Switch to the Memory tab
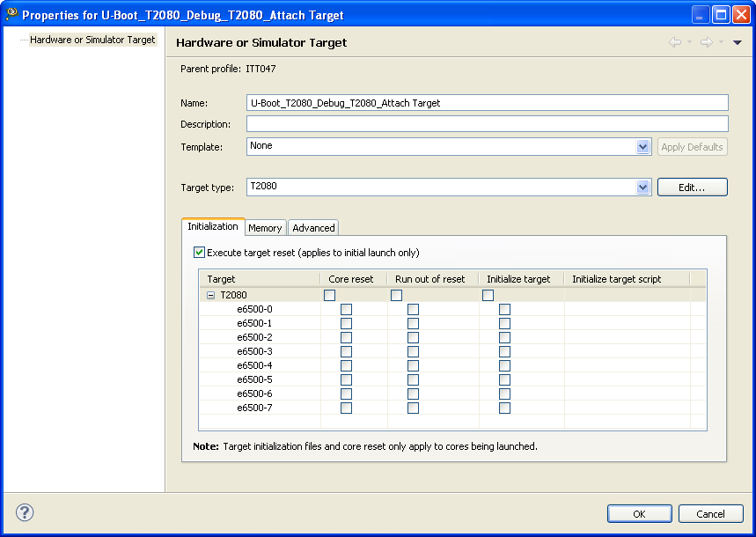 265,228
